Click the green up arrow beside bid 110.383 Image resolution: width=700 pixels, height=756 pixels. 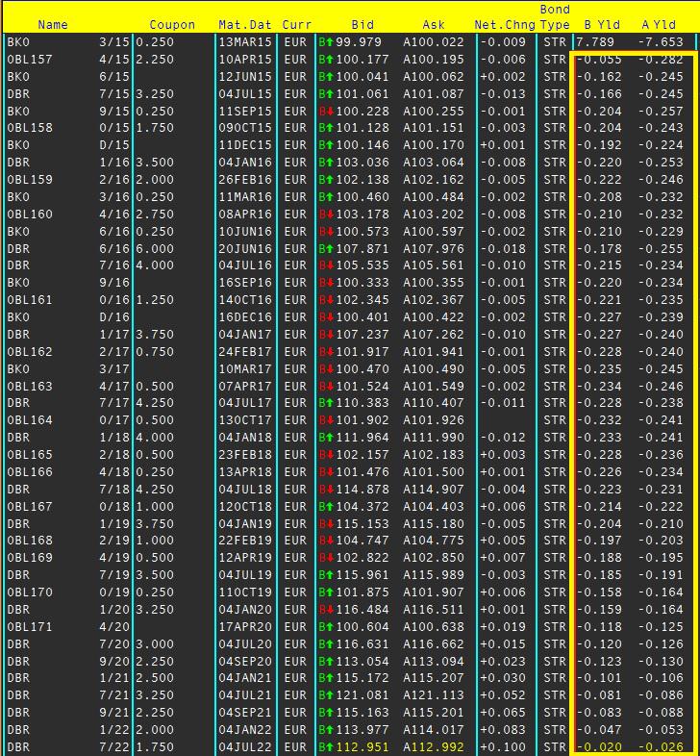pos(330,403)
